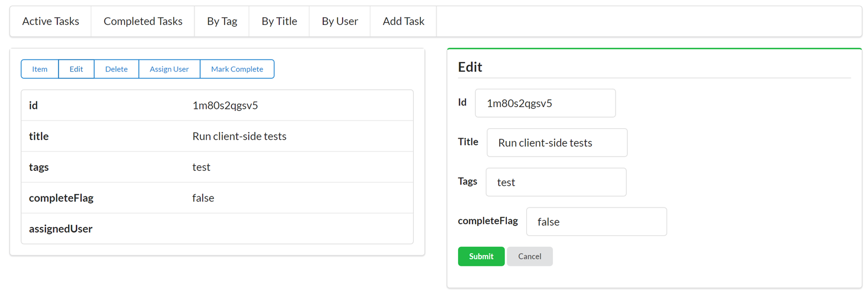868x298 pixels.
Task: Cancel the edit form
Action: pyautogui.click(x=529, y=256)
